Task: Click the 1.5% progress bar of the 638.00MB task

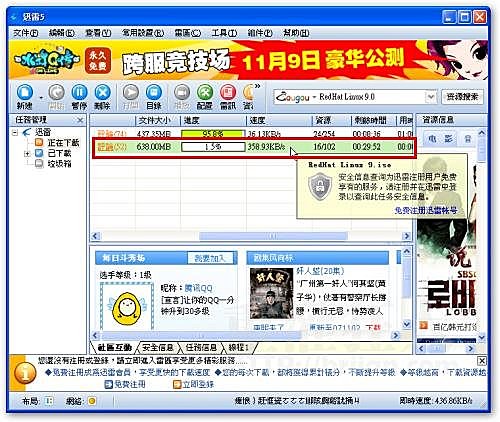Action: (x=213, y=147)
